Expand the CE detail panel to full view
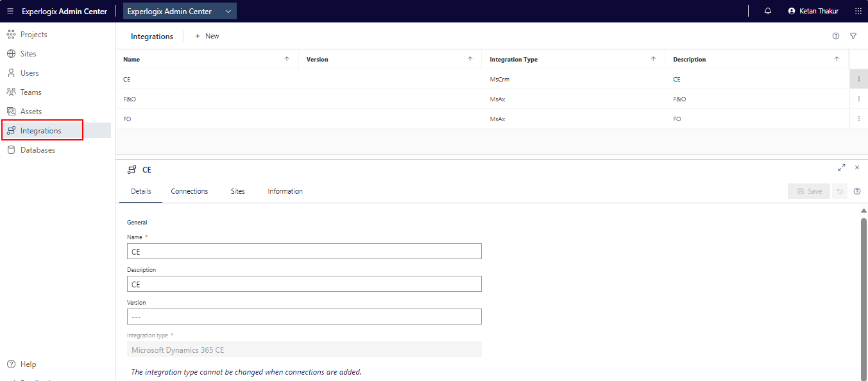The image size is (868, 381). coord(842,167)
